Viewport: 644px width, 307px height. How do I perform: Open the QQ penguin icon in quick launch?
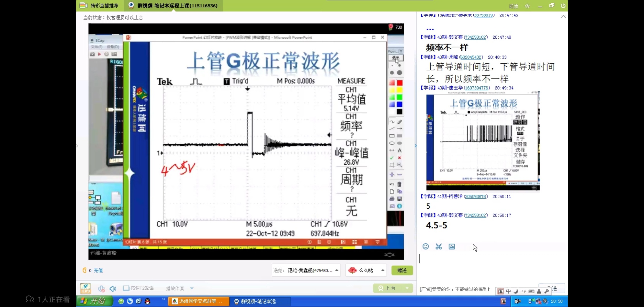pyautogui.click(x=147, y=301)
